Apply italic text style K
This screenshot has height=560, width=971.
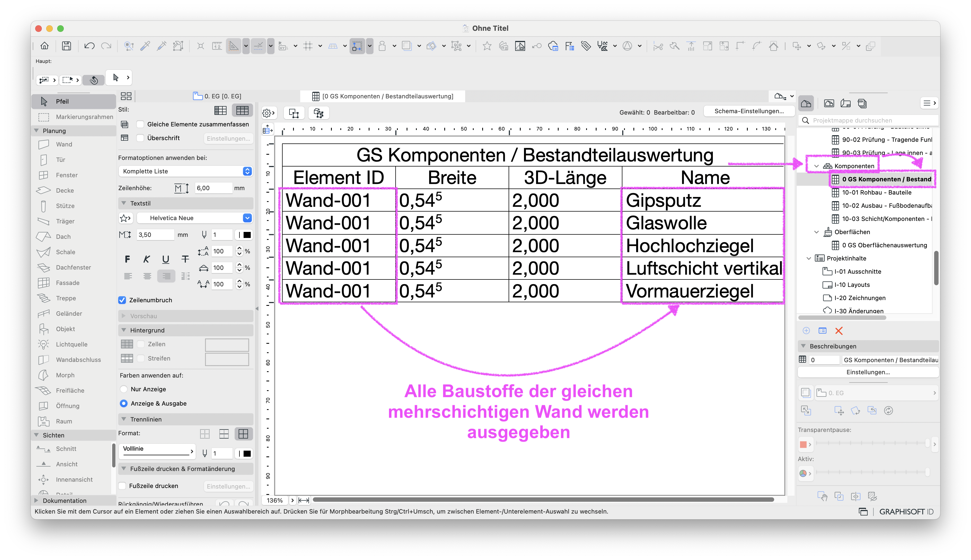pos(147,259)
